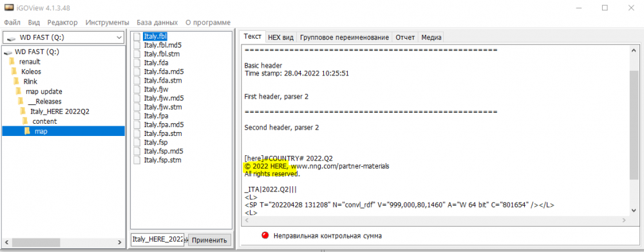
Task: Open the О программе menu
Action: tap(208, 22)
